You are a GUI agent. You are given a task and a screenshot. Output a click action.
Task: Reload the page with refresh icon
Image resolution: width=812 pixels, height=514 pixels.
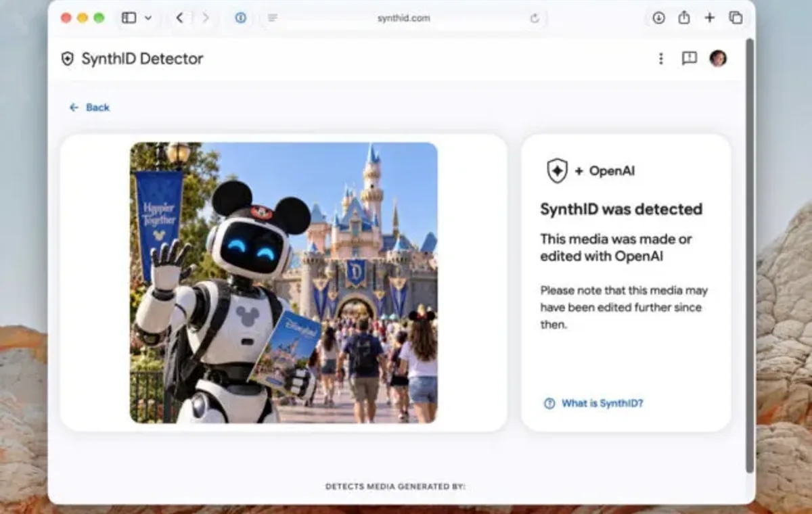[x=535, y=18]
